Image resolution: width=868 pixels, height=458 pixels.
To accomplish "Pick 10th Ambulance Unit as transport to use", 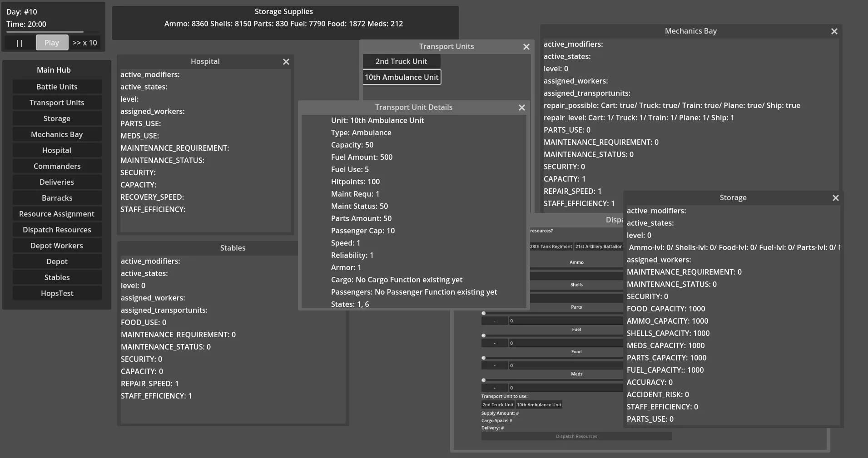I will [539, 404].
